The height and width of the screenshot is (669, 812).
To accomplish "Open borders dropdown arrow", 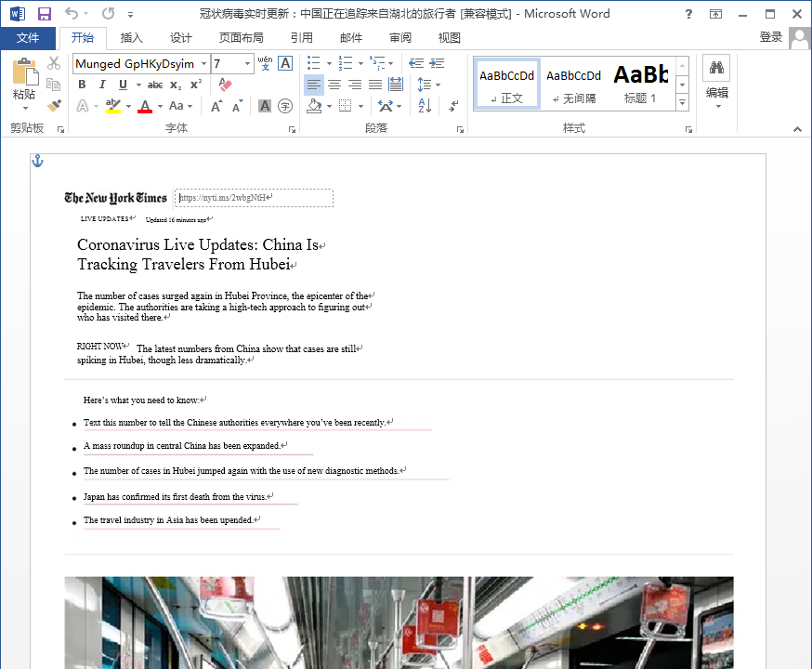I will [x=361, y=106].
